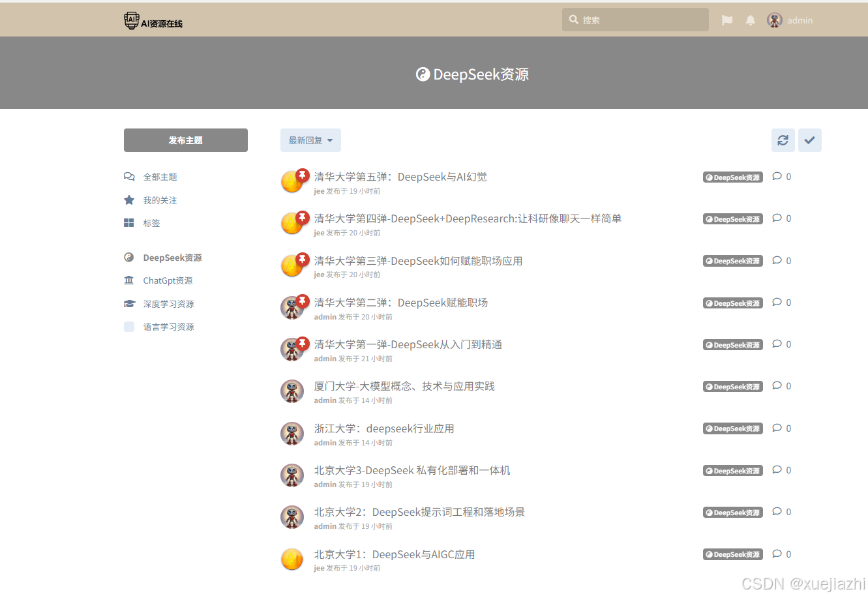Mark all as read checkmark button
The height and width of the screenshot is (598, 868).
click(x=810, y=140)
